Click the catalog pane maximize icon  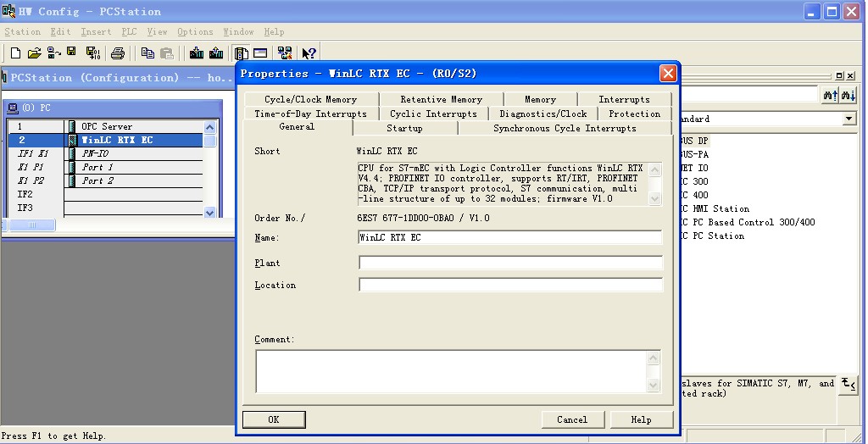(x=840, y=76)
